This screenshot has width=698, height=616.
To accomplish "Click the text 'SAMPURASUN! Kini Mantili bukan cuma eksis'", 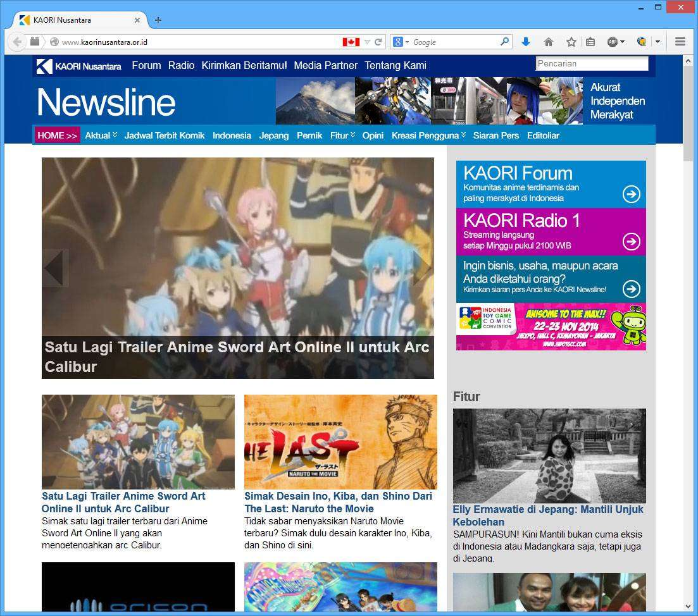I will tap(547, 534).
